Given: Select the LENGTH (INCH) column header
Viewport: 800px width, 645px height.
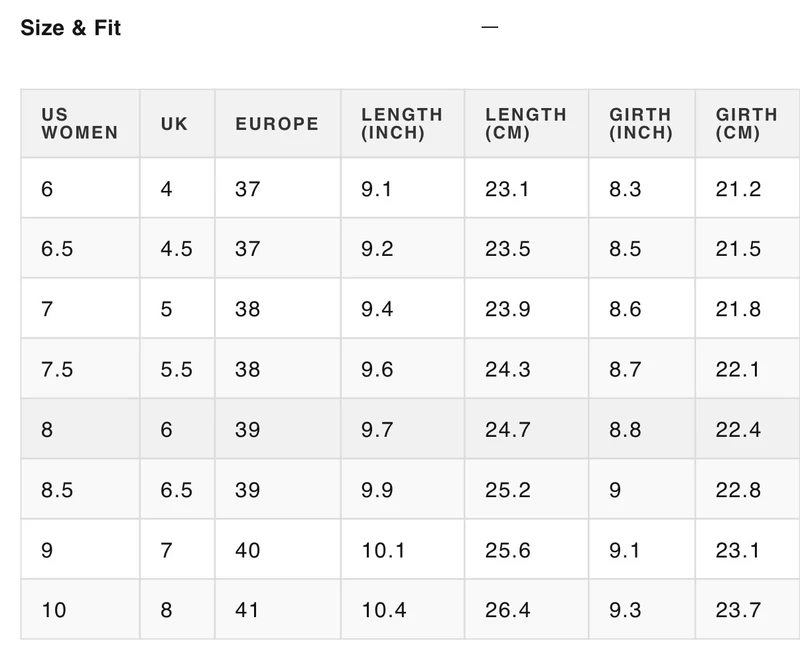Looking at the screenshot, I should (403, 123).
